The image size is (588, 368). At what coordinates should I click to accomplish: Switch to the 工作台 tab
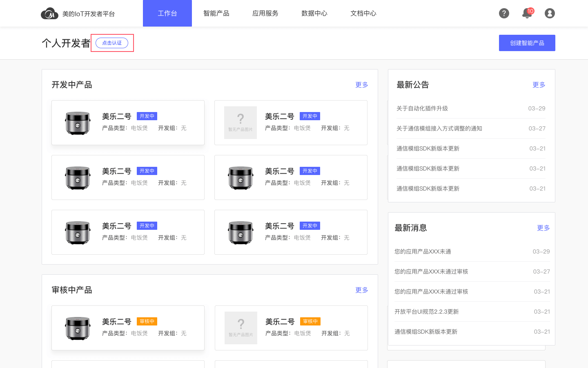[167, 13]
